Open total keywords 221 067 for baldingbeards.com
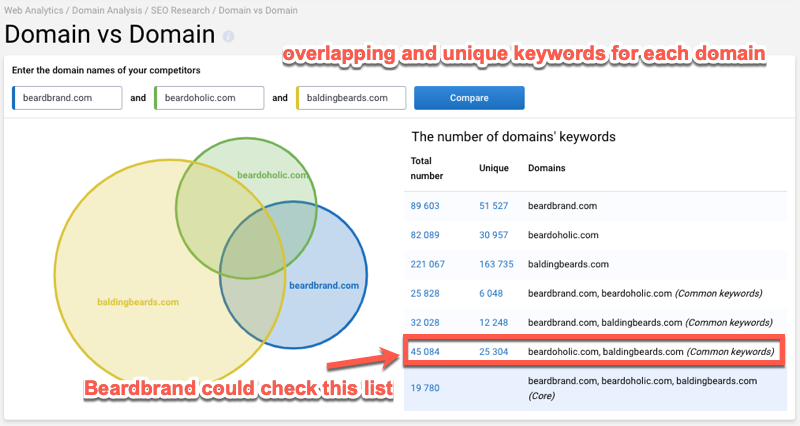 pyautogui.click(x=428, y=264)
